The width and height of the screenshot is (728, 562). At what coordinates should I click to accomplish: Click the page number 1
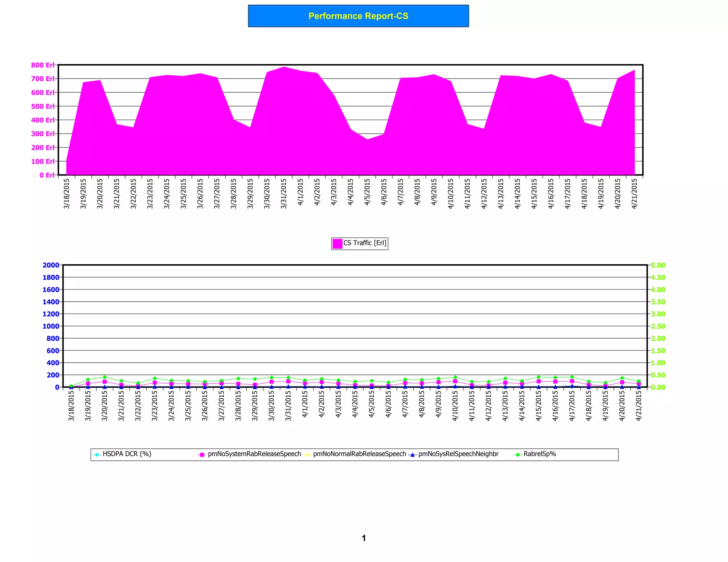coord(364,538)
